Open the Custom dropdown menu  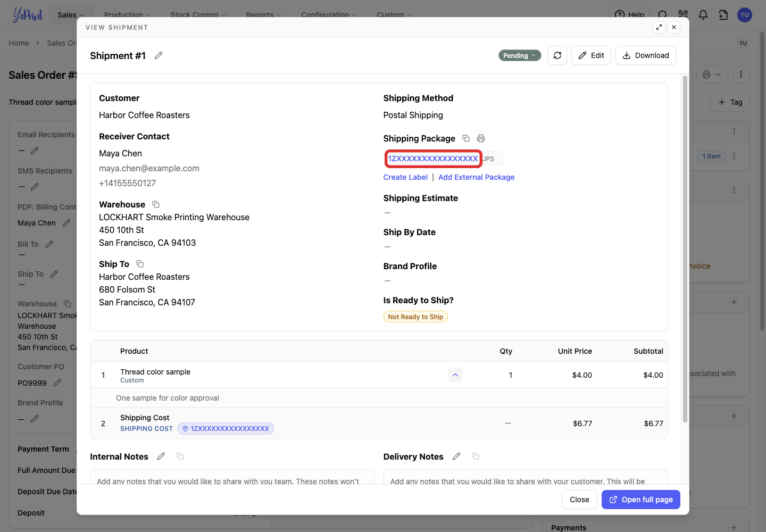(394, 15)
